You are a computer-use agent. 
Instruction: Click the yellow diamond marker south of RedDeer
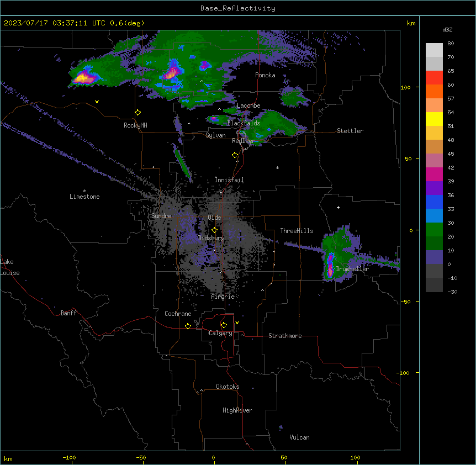[235, 155]
